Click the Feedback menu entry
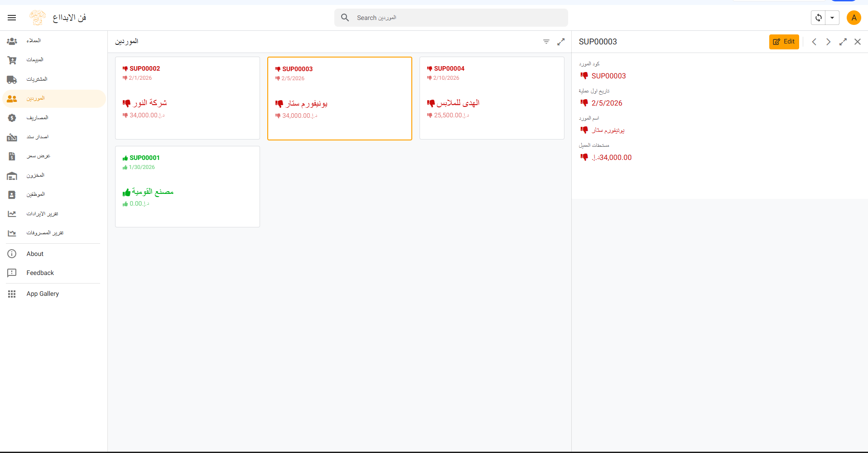The image size is (868, 453). [40, 273]
